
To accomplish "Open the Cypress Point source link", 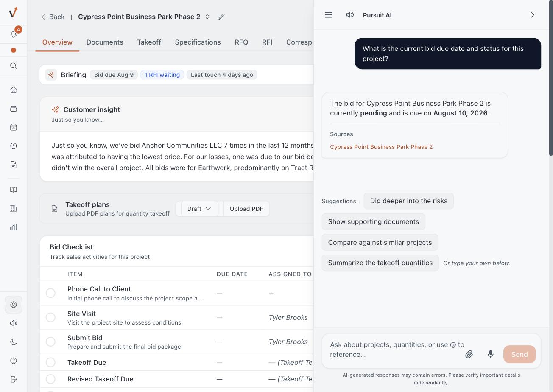I will (x=381, y=147).
